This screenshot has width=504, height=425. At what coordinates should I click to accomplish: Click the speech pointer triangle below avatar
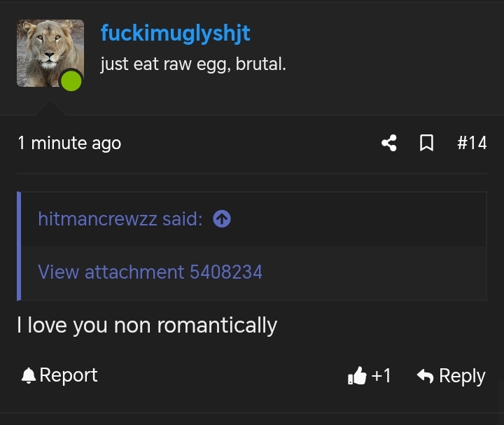(50, 108)
